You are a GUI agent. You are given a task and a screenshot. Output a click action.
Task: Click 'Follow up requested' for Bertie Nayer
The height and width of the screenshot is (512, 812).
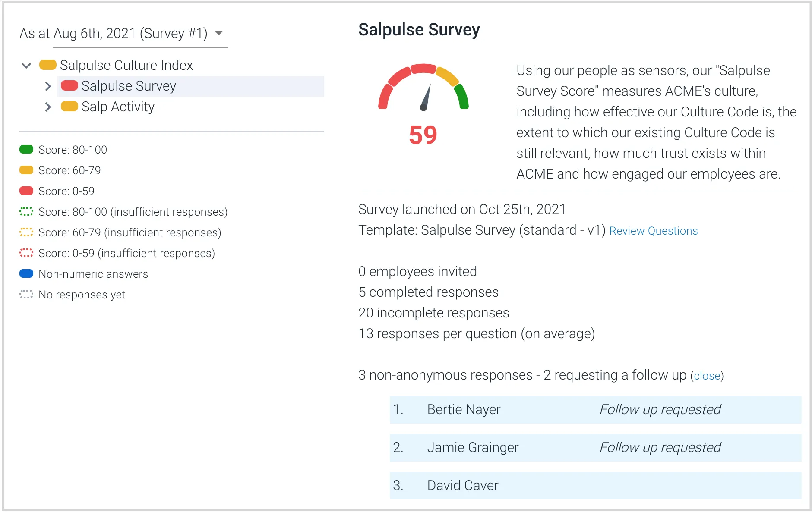click(x=660, y=410)
